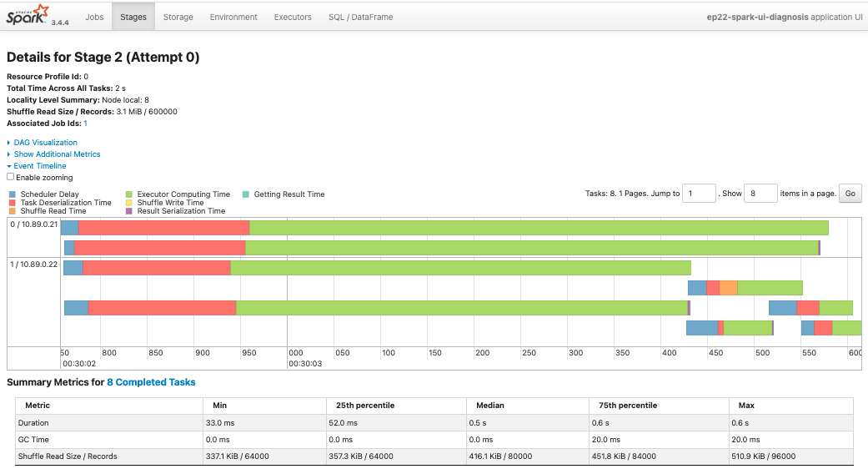Switch to the Executors tab
Viewport: 868px width, 474px height.
293,17
